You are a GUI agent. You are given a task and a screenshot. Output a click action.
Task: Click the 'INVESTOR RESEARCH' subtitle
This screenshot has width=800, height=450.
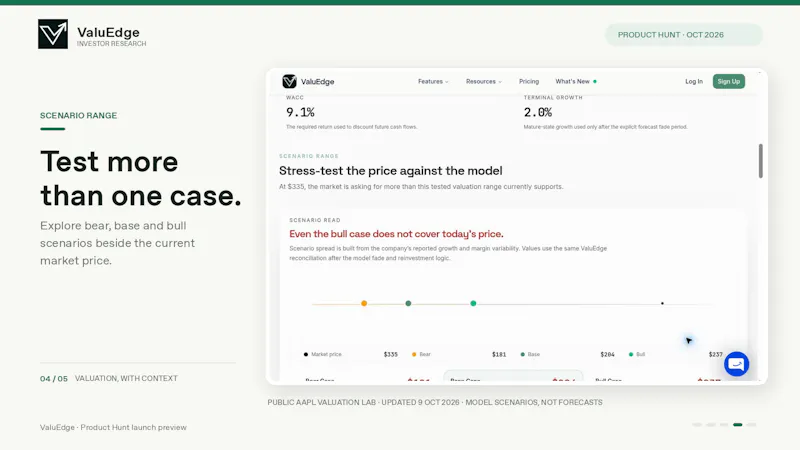pyautogui.click(x=111, y=44)
